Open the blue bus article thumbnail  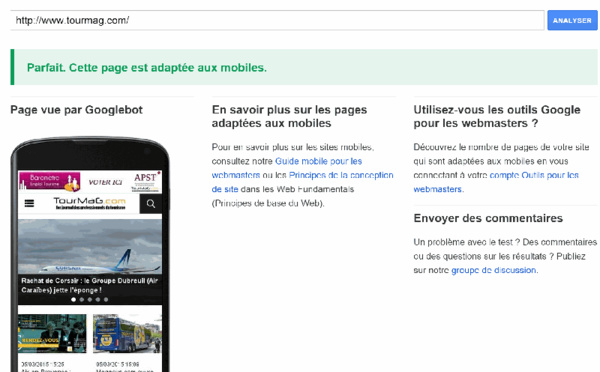[127, 333]
